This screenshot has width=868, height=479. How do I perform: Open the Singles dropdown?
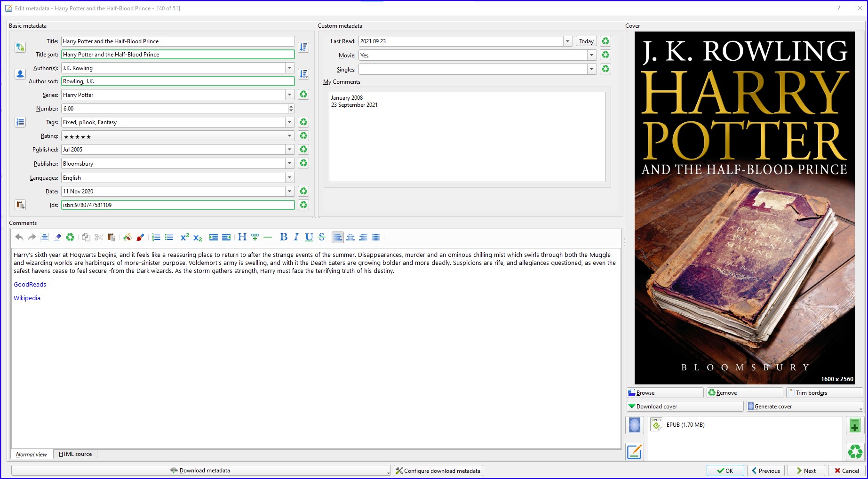(x=591, y=69)
